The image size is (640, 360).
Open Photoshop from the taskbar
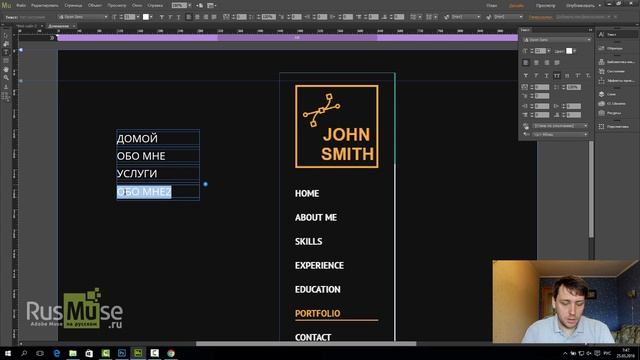coord(122,353)
